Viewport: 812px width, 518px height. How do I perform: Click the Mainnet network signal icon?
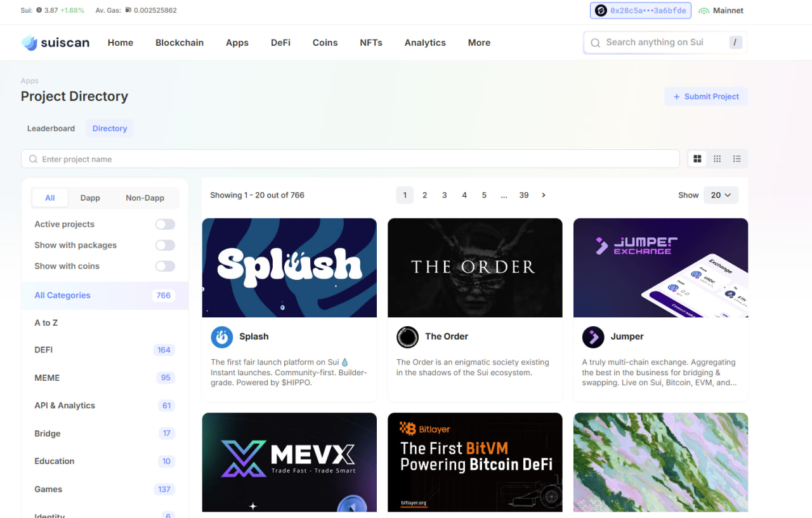[704, 11]
